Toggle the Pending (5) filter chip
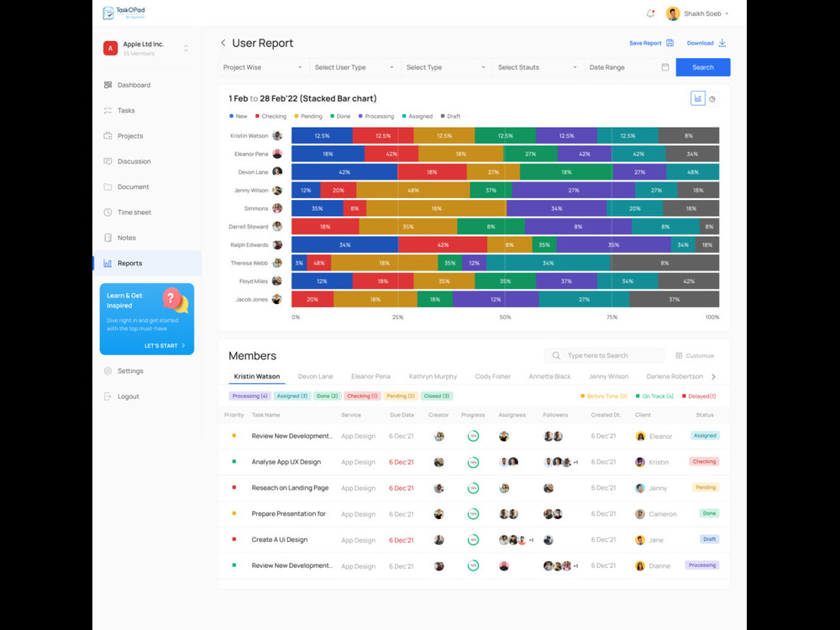The height and width of the screenshot is (630, 840). (400, 396)
